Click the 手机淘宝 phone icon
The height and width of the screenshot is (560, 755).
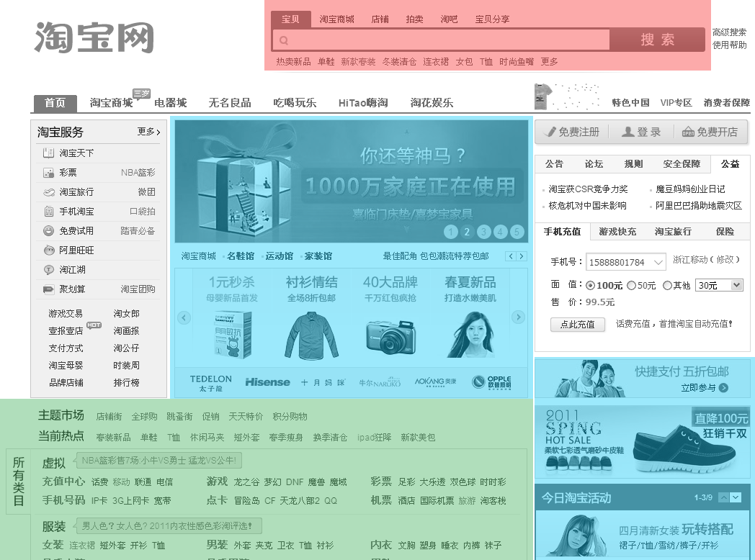[x=49, y=211]
